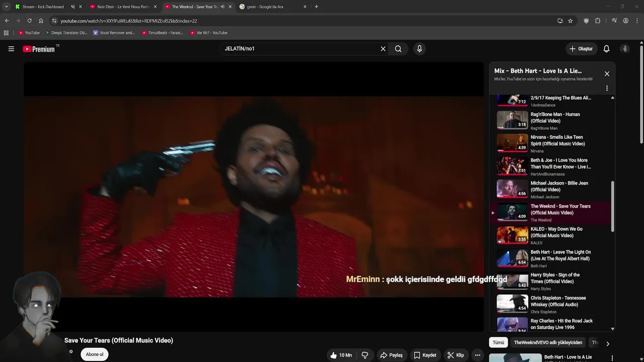Image resolution: width=644 pixels, height=362 pixels.
Task: Open Chrome media controls icon
Action: click(614, 21)
